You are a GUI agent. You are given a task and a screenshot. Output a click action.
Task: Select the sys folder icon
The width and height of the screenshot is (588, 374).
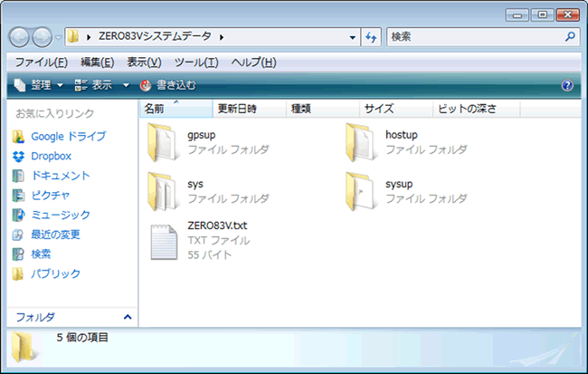pyautogui.click(x=164, y=191)
